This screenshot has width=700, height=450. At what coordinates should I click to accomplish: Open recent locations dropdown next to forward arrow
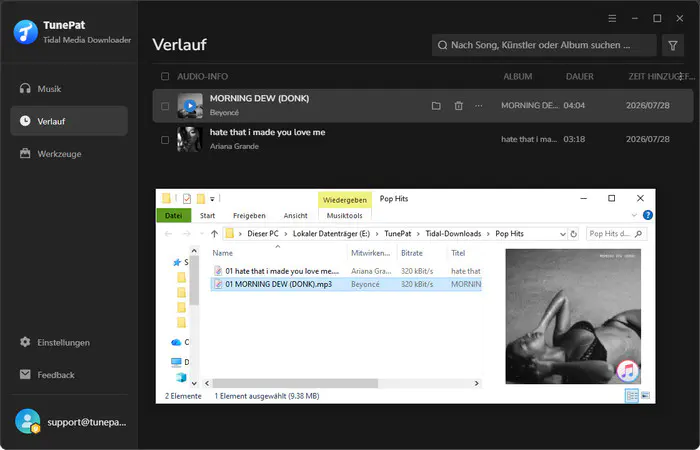(x=201, y=233)
